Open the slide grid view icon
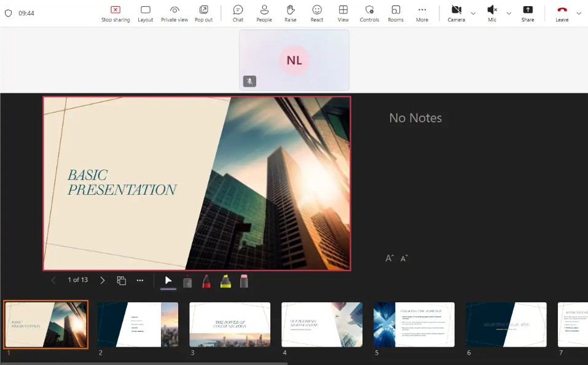This screenshot has width=588, height=365. (122, 280)
